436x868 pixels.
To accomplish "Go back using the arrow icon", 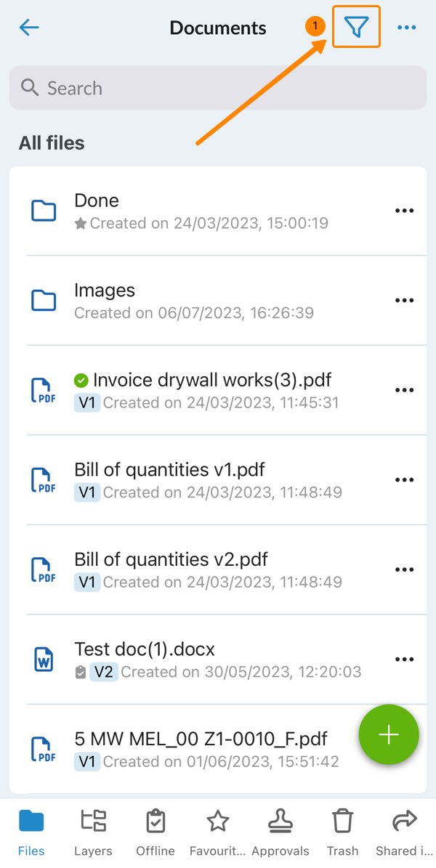I will [29, 28].
